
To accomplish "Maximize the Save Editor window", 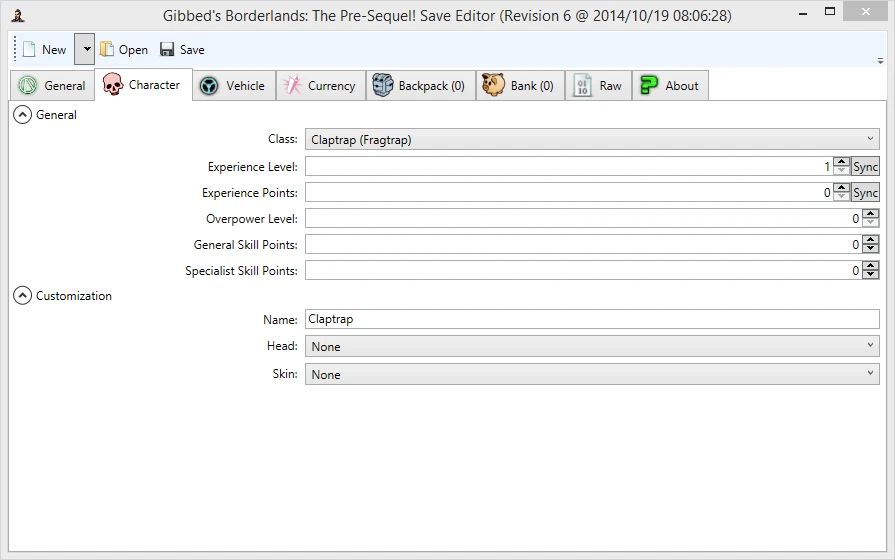I will (x=830, y=11).
